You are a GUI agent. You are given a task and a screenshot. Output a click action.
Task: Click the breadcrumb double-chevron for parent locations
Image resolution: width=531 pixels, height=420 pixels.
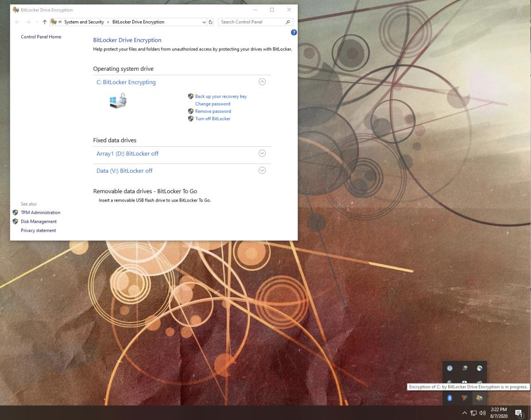click(x=60, y=22)
